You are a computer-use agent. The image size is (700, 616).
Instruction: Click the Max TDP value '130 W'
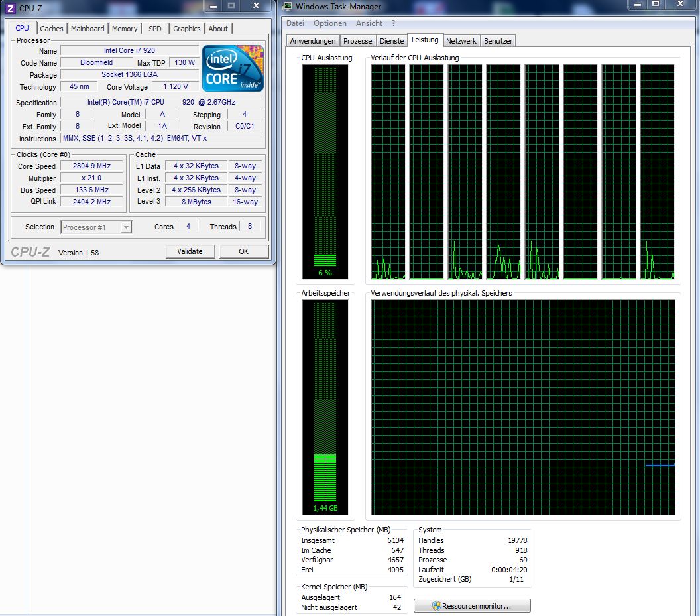coord(184,62)
